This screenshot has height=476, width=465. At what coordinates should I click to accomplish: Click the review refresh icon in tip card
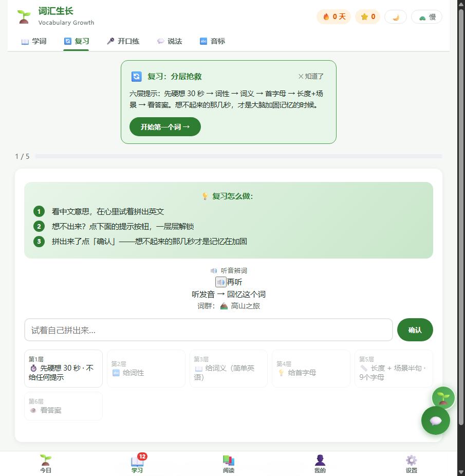pyautogui.click(x=136, y=77)
